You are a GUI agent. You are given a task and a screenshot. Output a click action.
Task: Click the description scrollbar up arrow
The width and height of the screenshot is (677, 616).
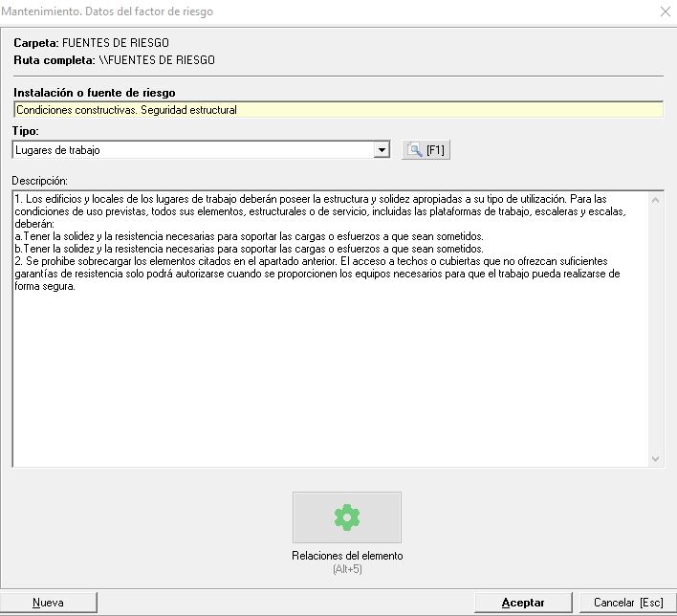655,200
